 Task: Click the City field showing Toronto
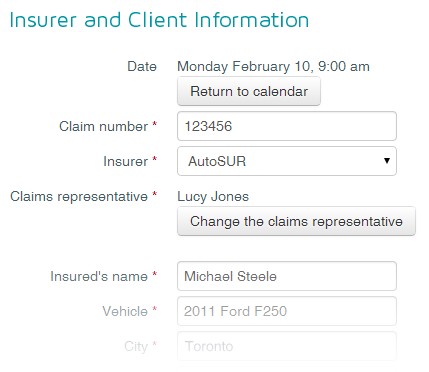tap(287, 346)
